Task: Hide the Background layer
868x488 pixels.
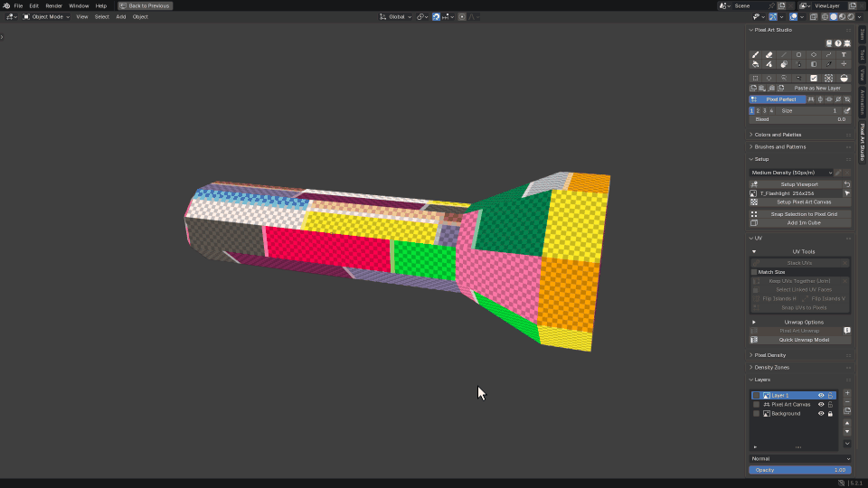Action: tap(821, 413)
